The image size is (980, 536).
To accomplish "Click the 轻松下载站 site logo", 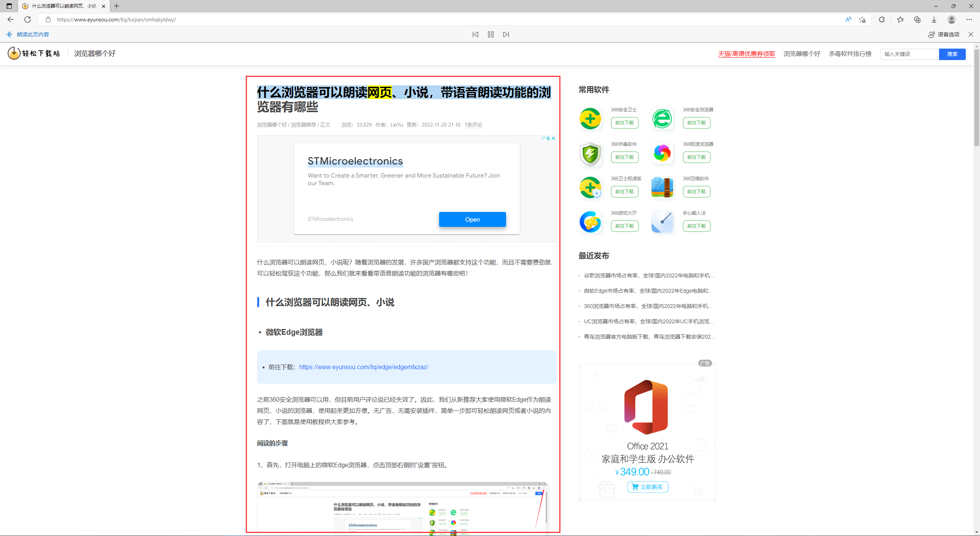I will (34, 53).
